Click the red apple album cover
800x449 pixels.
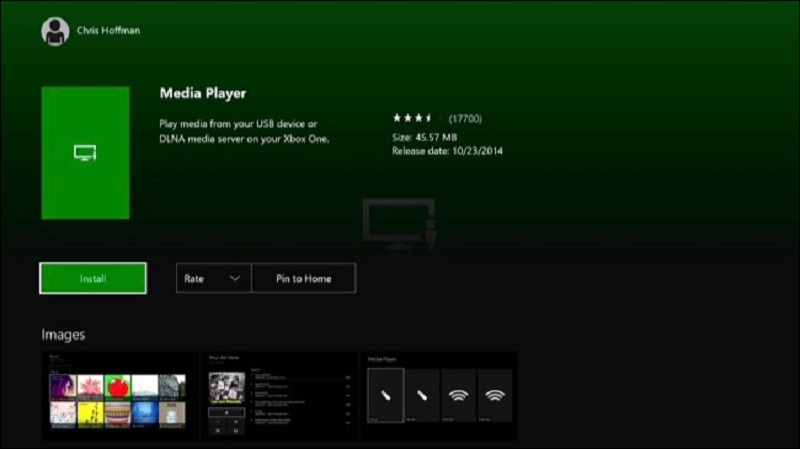tap(118, 386)
